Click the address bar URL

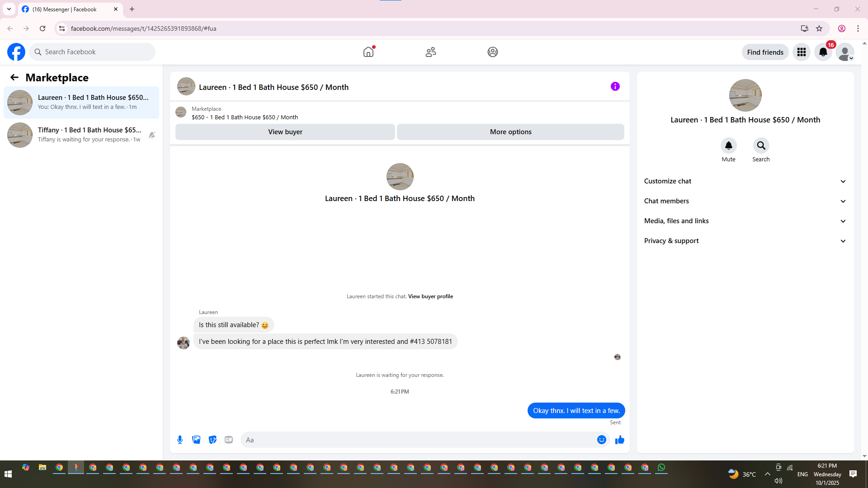coord(143,28)
